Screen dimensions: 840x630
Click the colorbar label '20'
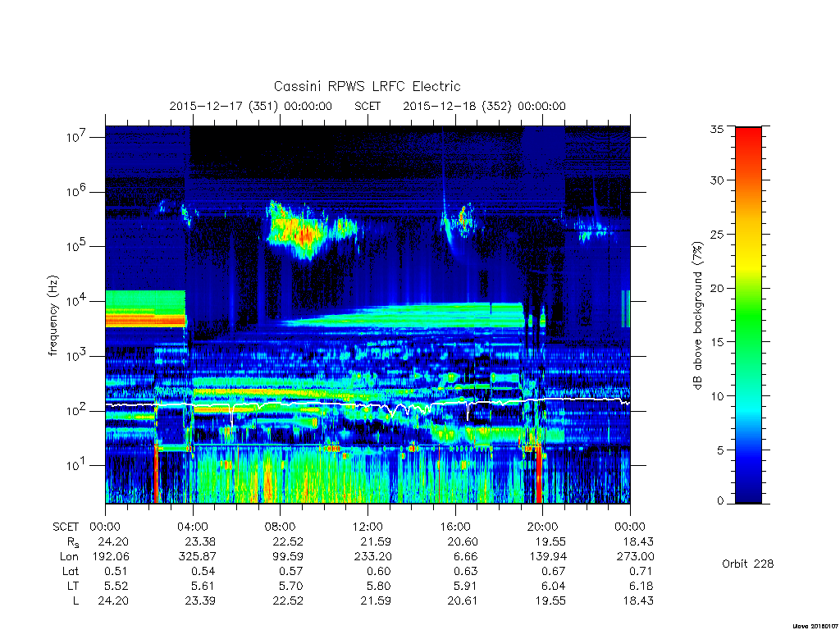click(x=716, y=288)
